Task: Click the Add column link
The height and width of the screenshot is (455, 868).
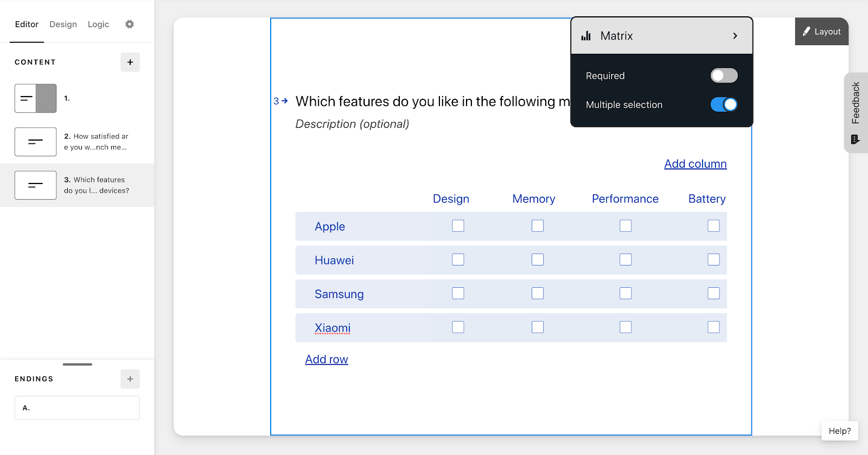Action: tap(695, 164)
